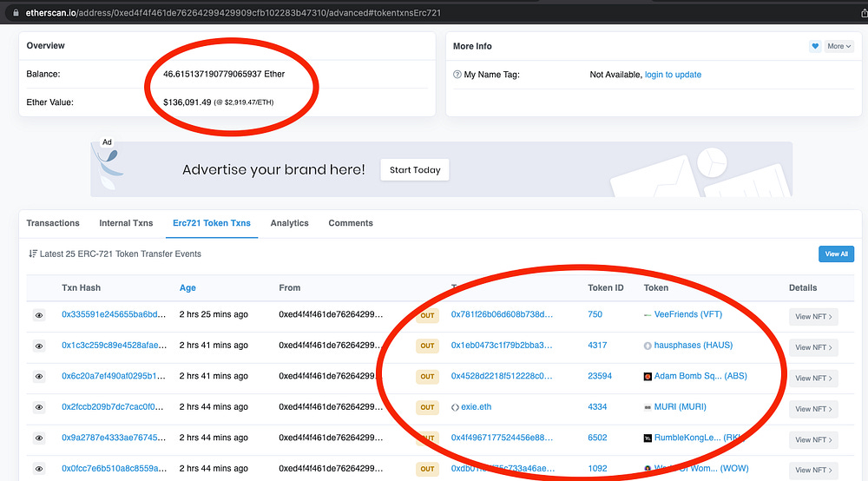The width and height of the screenshot is (868, 481).
Task: Select the balance text 46.615137190779065937 Ether
Action: [x=224, y=74]
